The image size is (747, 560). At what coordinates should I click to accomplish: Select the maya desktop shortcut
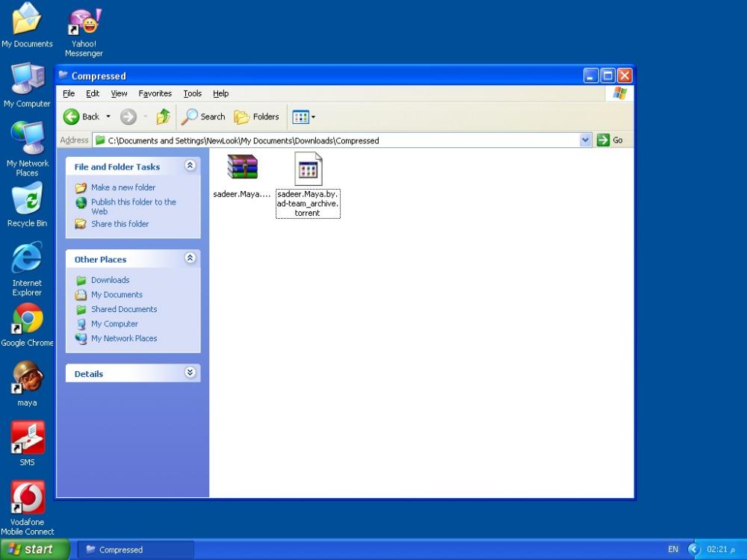pos(27,384)
